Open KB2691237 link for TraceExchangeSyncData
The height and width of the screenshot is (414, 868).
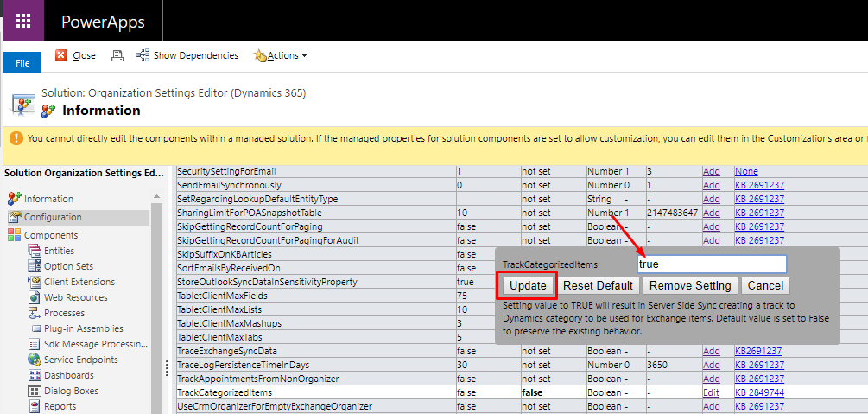pos(758,351)
